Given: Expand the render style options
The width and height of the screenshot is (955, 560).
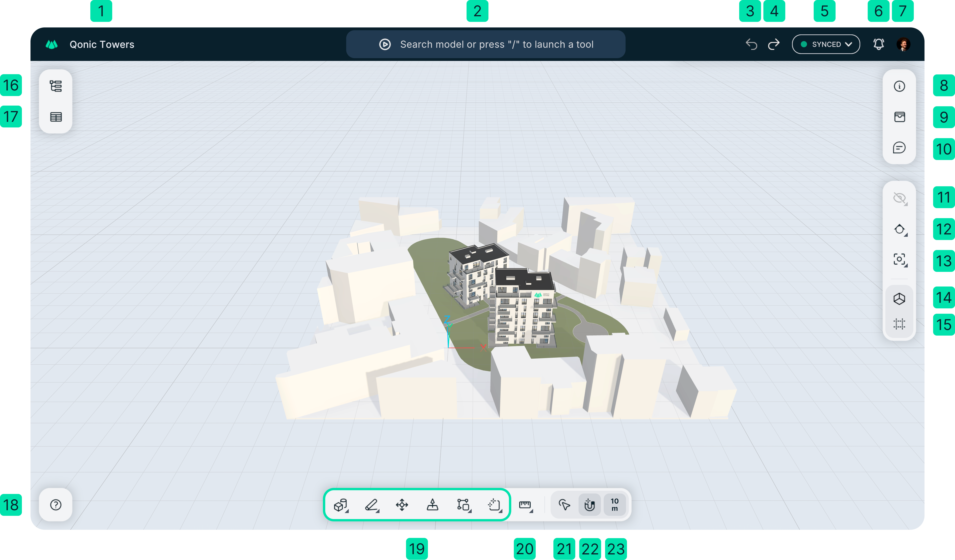Looking at the screenshot, I should 899,230.
